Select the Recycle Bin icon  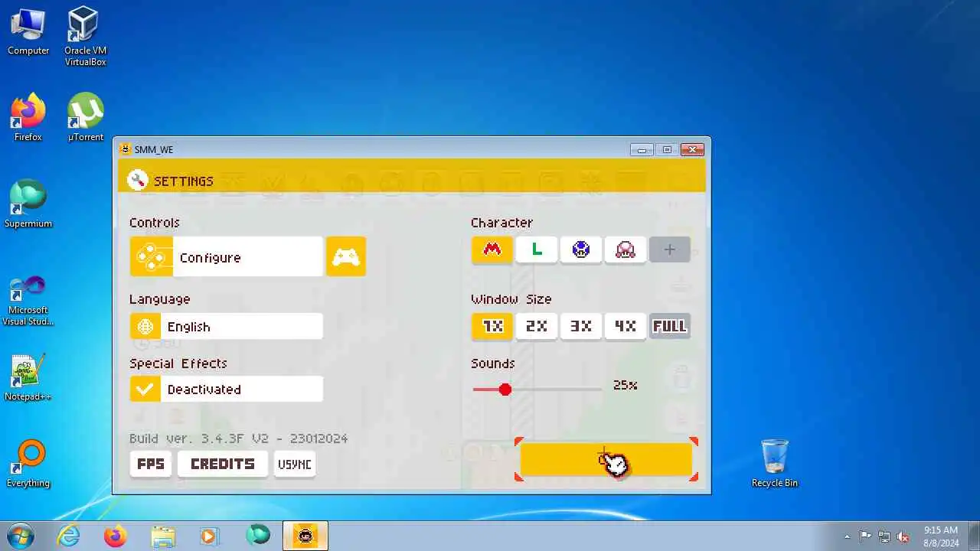(x=775, y=464)
